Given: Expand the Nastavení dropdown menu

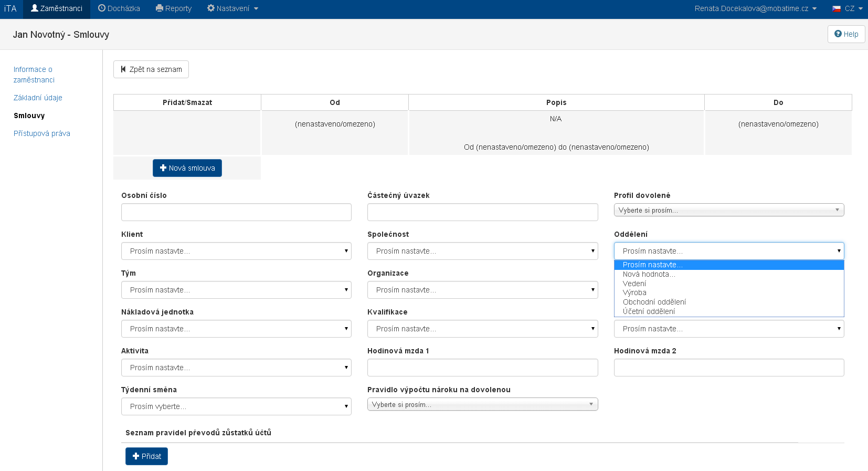Looking at the screenshot, I should pos(232,9).
